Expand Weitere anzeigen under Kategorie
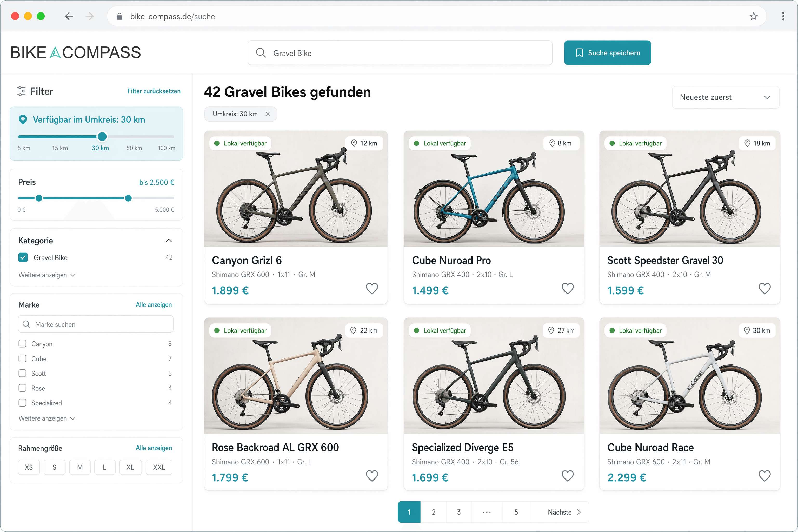Viewport: 798px width, 532px height. point(47,275)
